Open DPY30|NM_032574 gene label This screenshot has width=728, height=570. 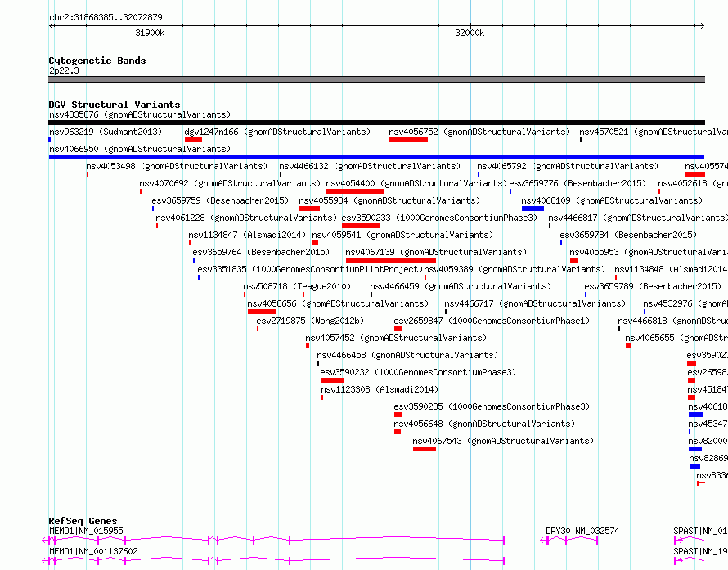[x=582, y=531]
